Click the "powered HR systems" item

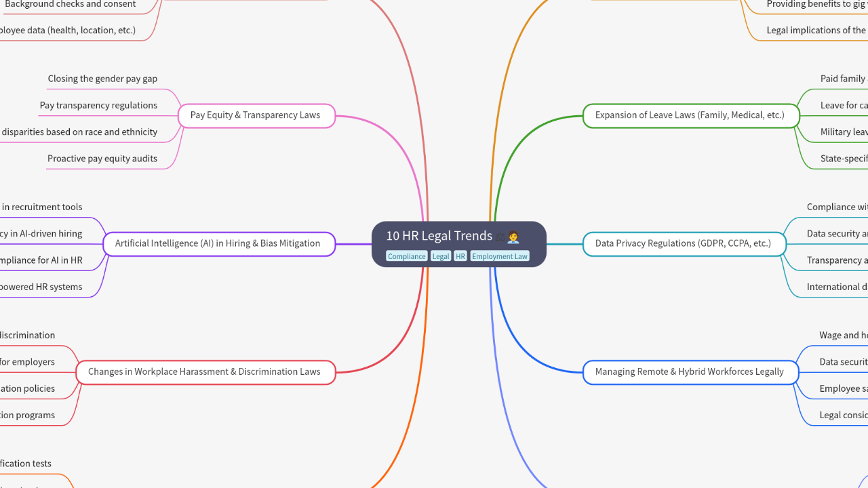41,287
